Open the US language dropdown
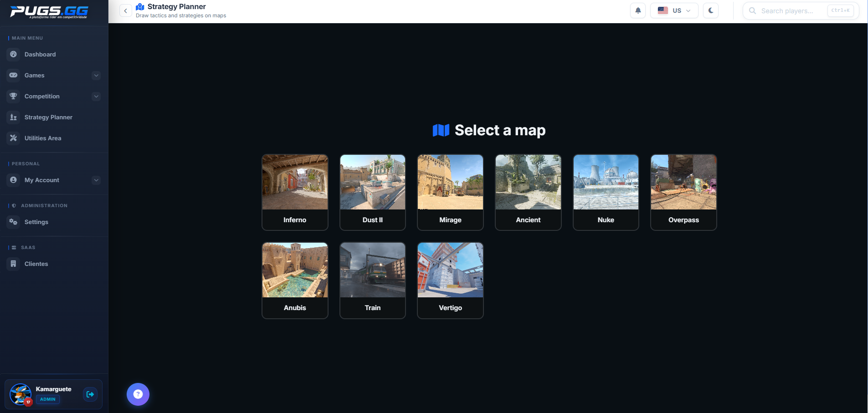The image size is (868, 413). point(674,10)
